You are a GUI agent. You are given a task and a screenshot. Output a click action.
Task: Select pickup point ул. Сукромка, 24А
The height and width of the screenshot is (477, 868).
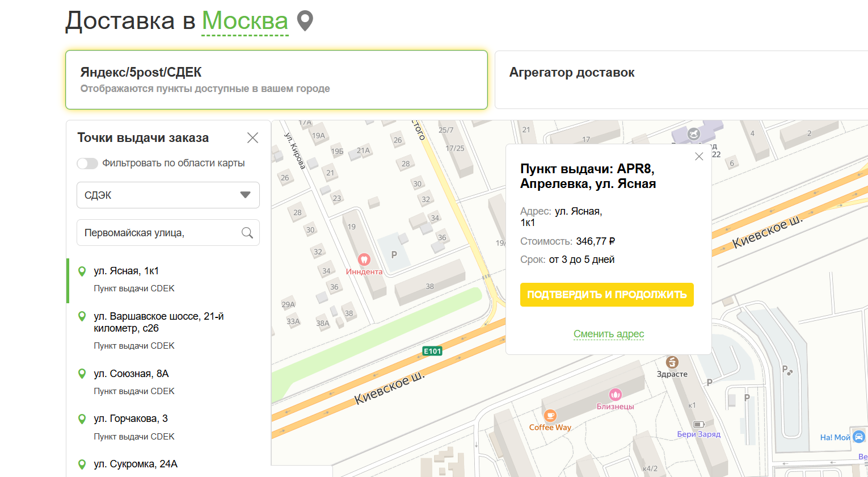168,465
